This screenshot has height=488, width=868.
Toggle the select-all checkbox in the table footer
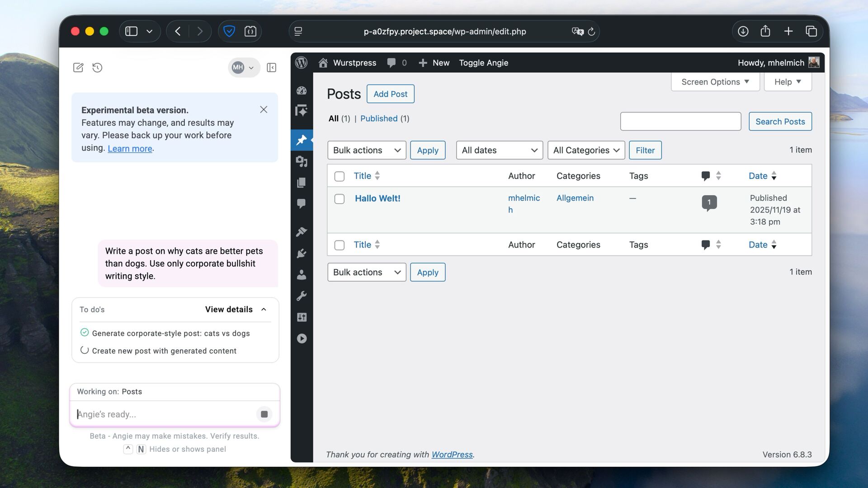coord(339,245)
